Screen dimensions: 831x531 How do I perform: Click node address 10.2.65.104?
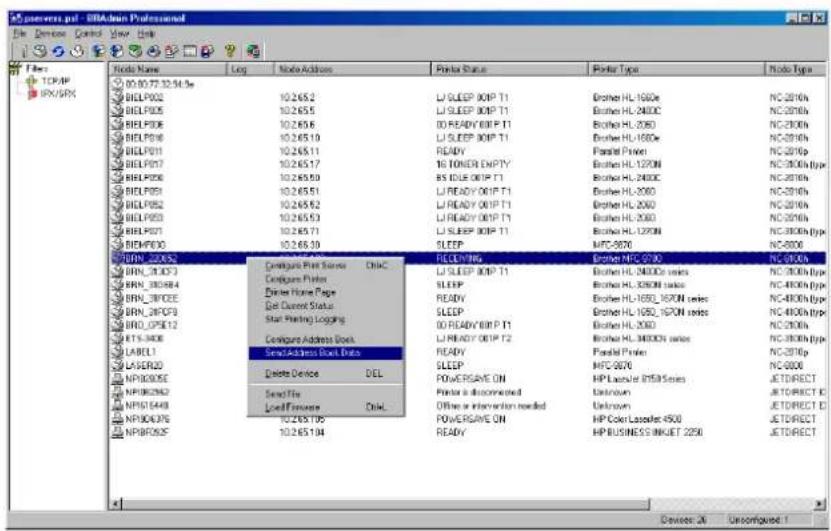[x=302, y=432]
